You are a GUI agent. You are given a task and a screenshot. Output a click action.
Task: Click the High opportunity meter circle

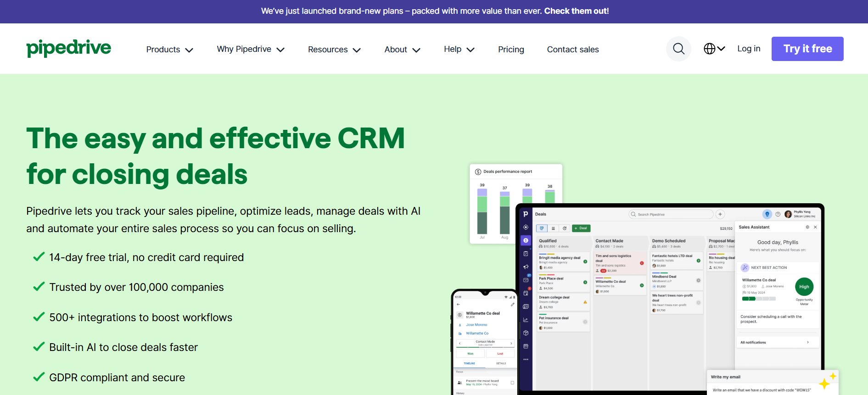coord(804,287)
